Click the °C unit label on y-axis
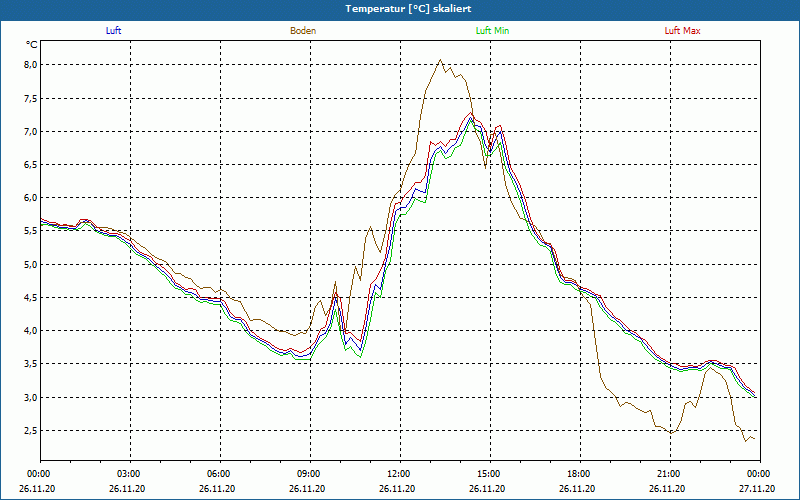 coord(32,45)
